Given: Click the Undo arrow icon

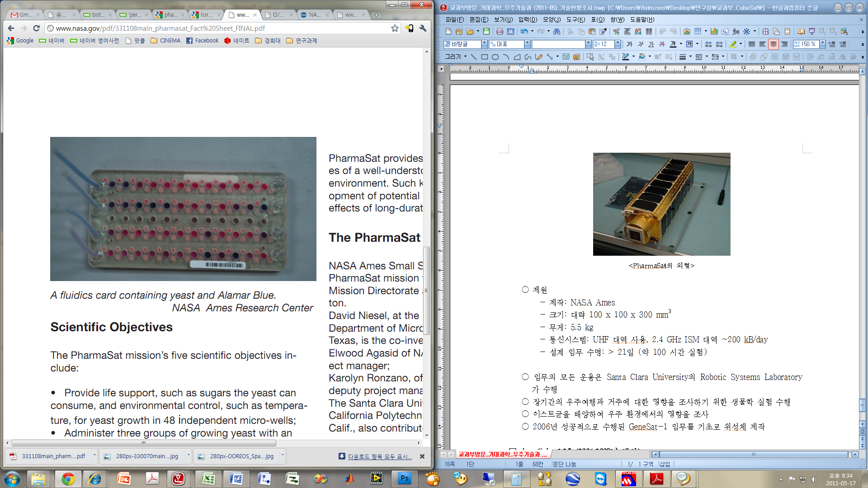Looking at the screenshot, I should pos(524,32).
